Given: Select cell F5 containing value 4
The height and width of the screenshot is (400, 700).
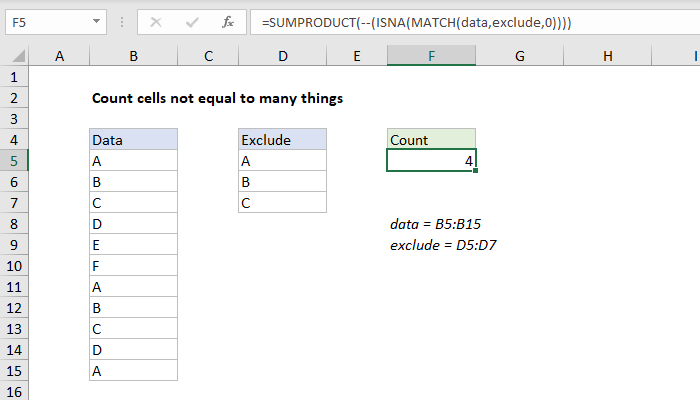Looking at the screenshot, I should coord(431,161).
